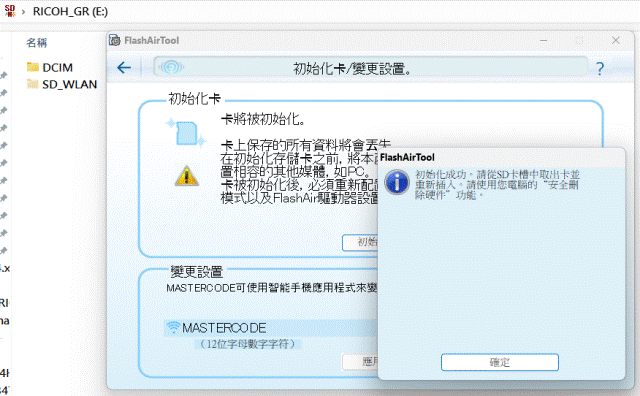Click the Wi-Fi icon beside MASTERCODE
The image size is (640, 396).
pos(173,328)
